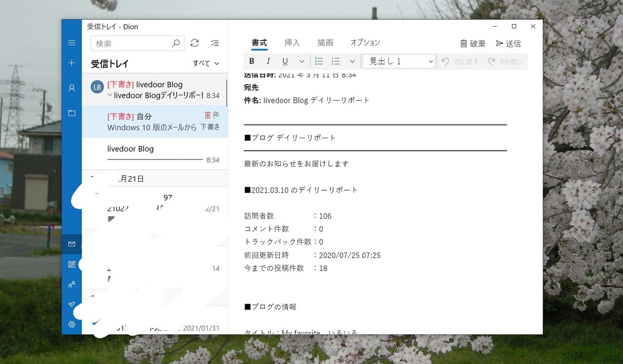Open To Do checkmark icon
623x364 pixels.
coord(72,304)
